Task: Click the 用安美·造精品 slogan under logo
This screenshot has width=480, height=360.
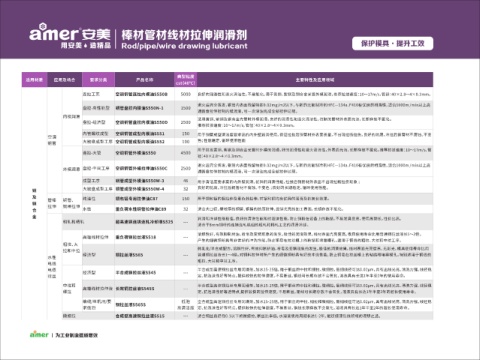Action: (x=86, y=45)
